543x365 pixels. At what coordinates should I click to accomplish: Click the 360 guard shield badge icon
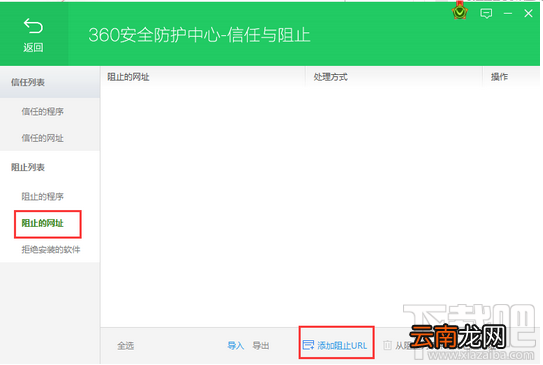click(x=460, y=12)
